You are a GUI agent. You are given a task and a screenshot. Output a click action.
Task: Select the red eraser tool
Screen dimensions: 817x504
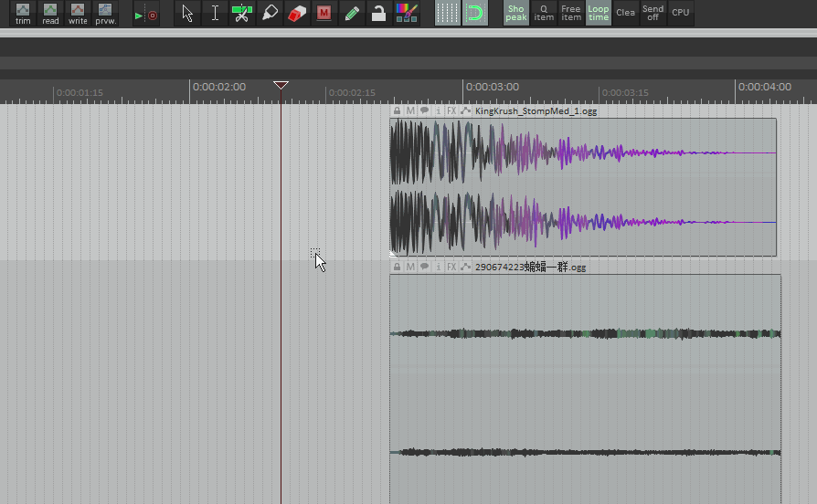pos(296,13)
